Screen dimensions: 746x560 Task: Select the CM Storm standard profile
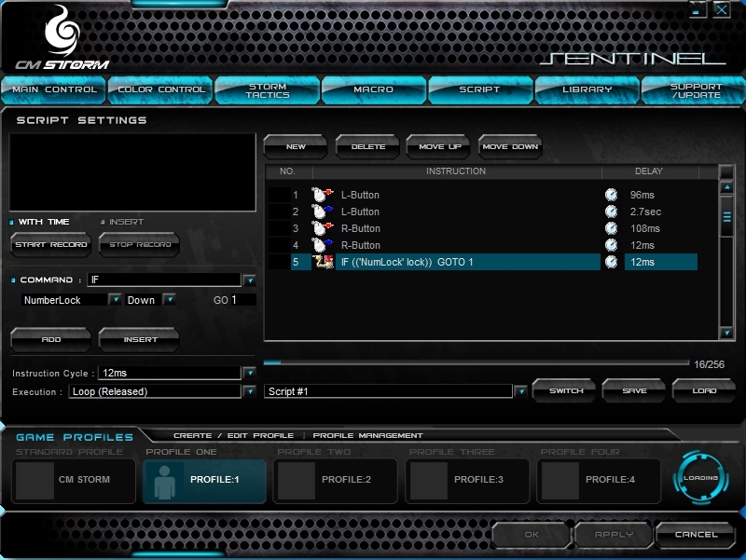pyautogui.click(x=74, y=480)
